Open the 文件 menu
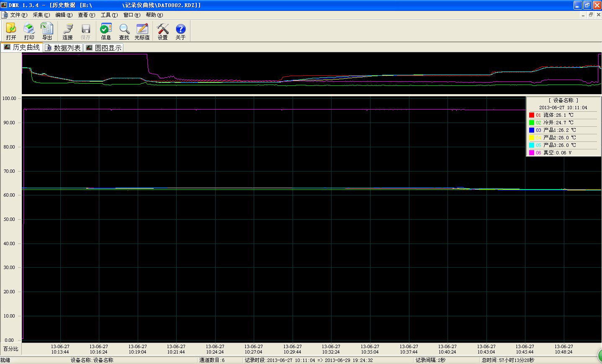The height and width of the screenshot is (364, 602). 19,15
